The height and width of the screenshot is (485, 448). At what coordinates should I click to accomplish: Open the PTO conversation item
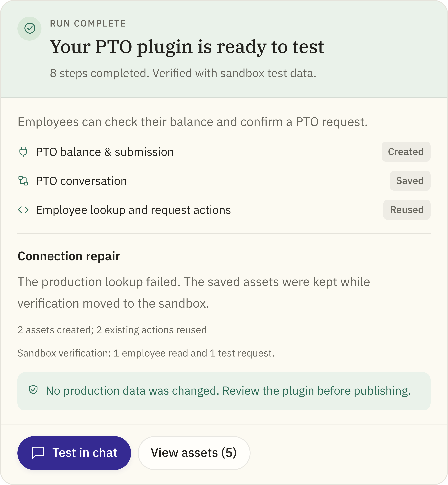(x=81, y=181)
